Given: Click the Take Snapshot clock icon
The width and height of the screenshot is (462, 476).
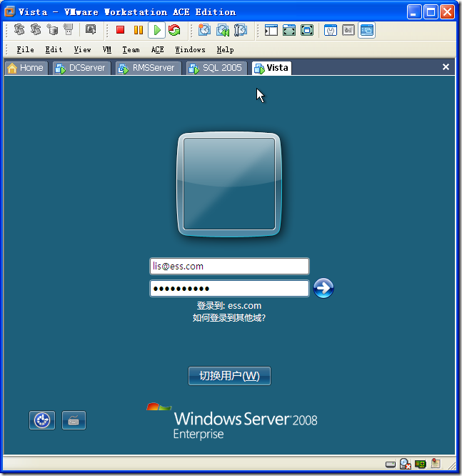Looking at the screenshot, I should pos(204,30).
